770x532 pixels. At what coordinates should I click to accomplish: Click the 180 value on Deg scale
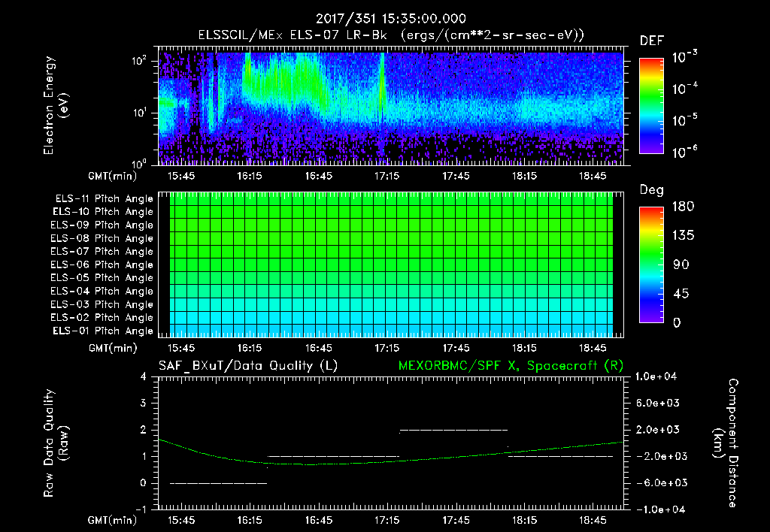click(683, 207)
